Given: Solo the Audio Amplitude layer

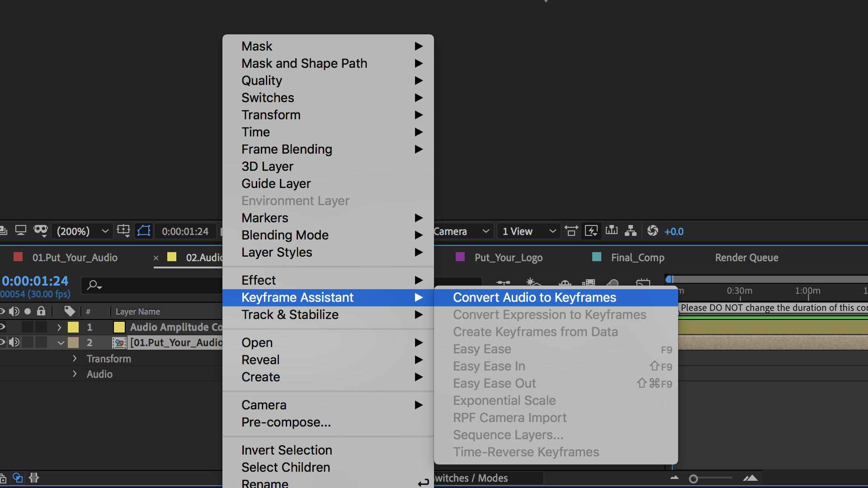Looking at the screenshot, I should pos(27,327).
